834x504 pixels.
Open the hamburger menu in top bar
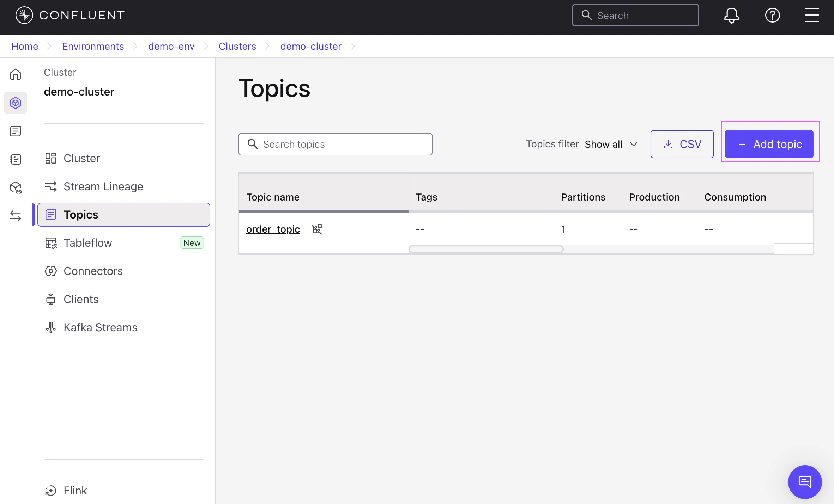[812, 15]
